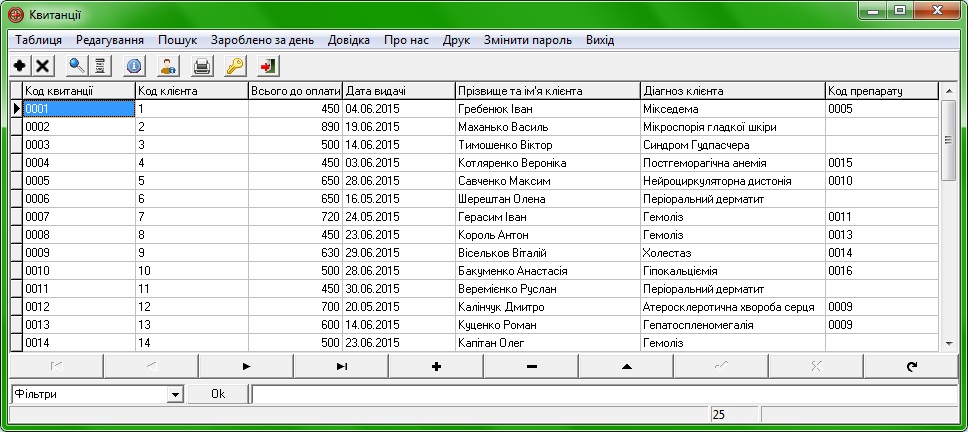The height and width of the screenshot is (432, 968).
Task: Select the Маханько Василь name cell
Action: pos(548,127)
